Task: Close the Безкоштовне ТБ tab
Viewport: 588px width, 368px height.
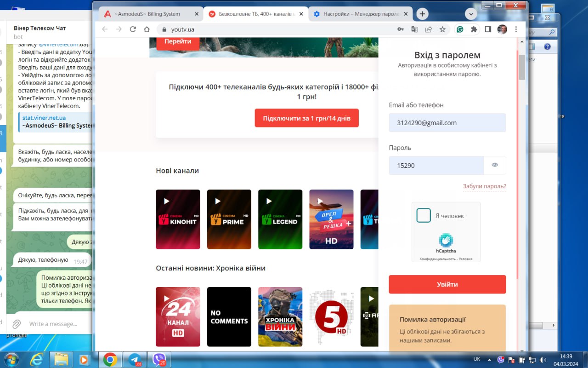Action: tap(300, 14)
